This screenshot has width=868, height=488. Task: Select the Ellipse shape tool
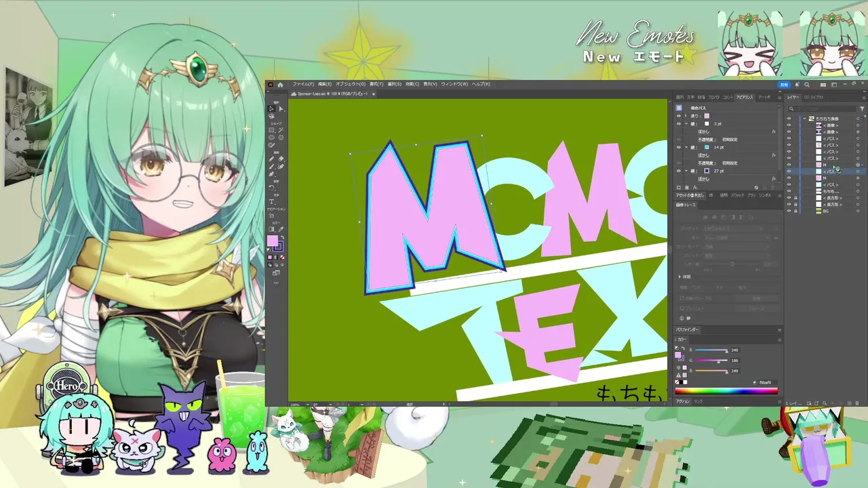(x=271, y=138)
